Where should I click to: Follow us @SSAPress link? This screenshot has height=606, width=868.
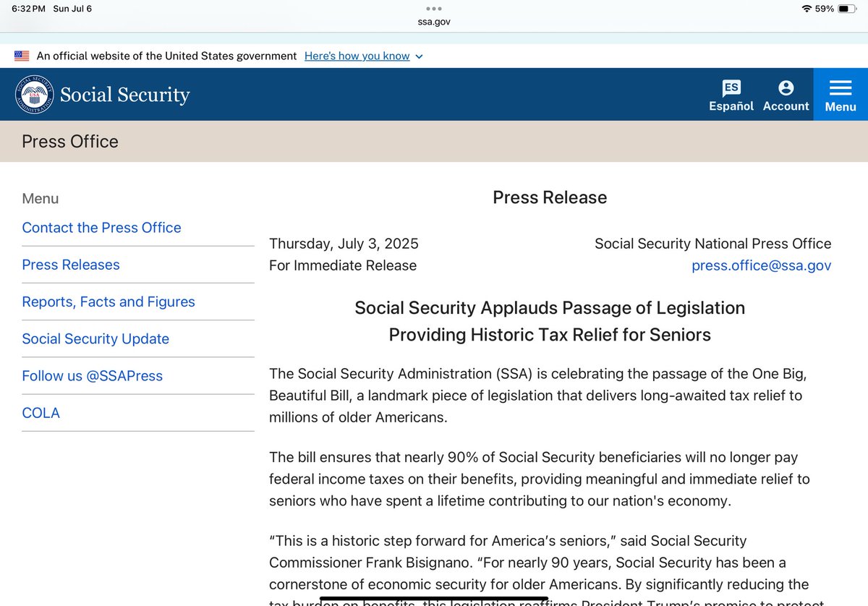tap(93, 375)
